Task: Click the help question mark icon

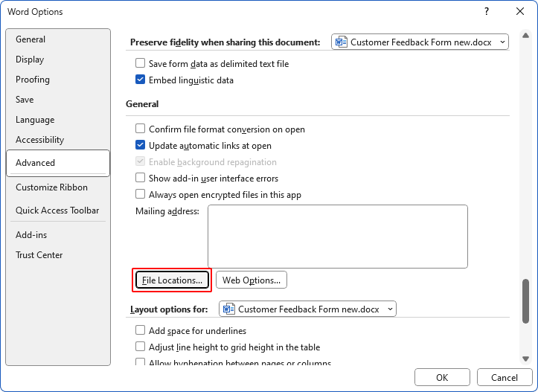Action: point(487,12)
